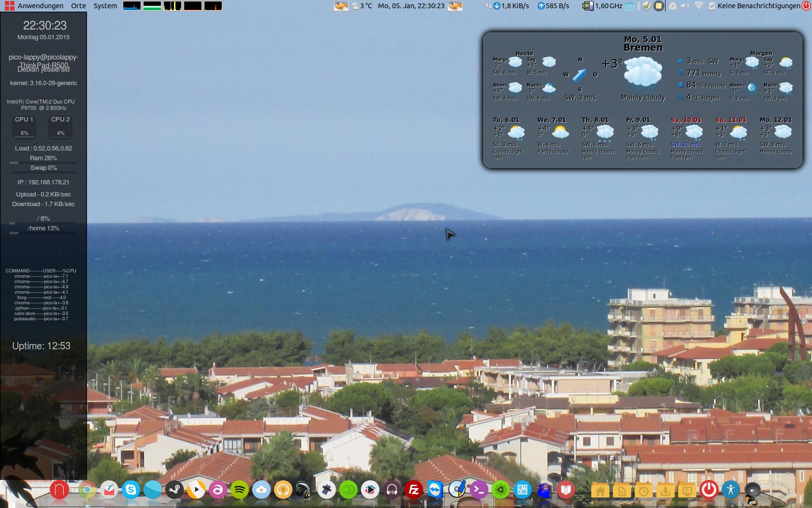
Task: Launch Google Chrome from the dock
Action: coord(87,490)
